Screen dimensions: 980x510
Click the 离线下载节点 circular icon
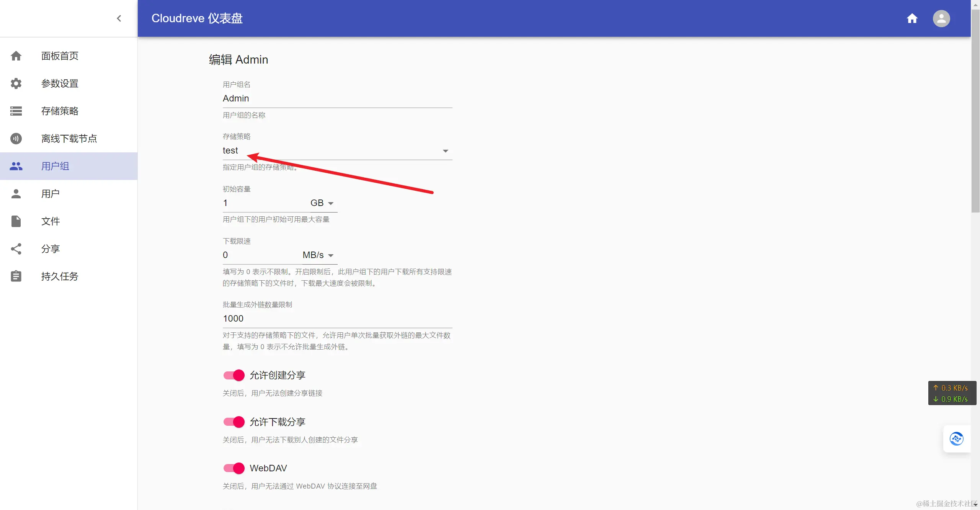pyautogui.click(x=16, y=139)
